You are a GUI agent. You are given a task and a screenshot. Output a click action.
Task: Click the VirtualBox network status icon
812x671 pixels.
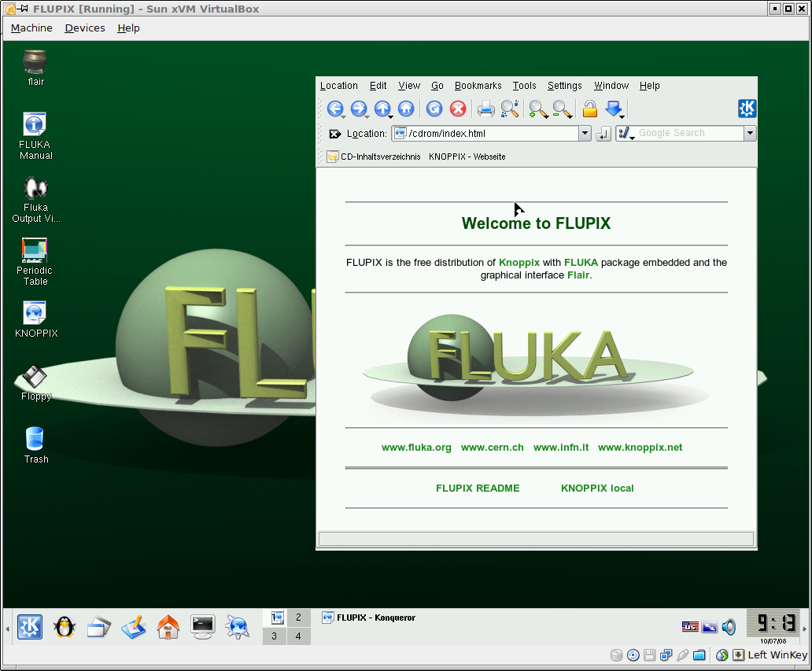point(666,655)
